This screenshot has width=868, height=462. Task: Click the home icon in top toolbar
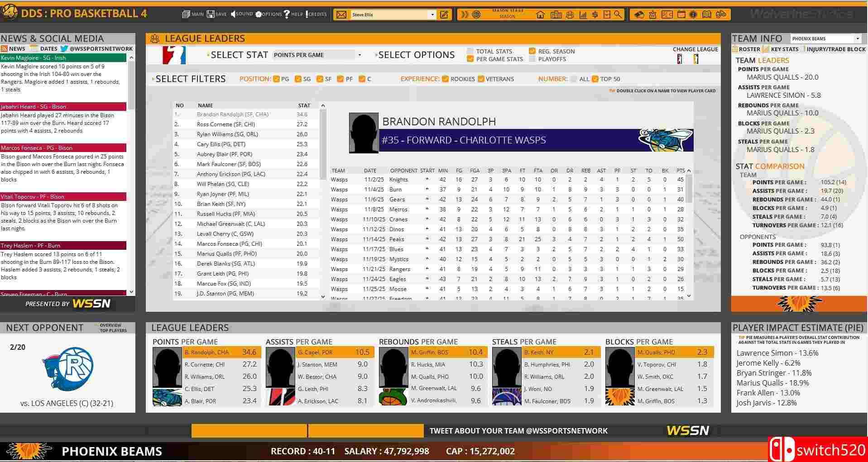coord(540,14)
